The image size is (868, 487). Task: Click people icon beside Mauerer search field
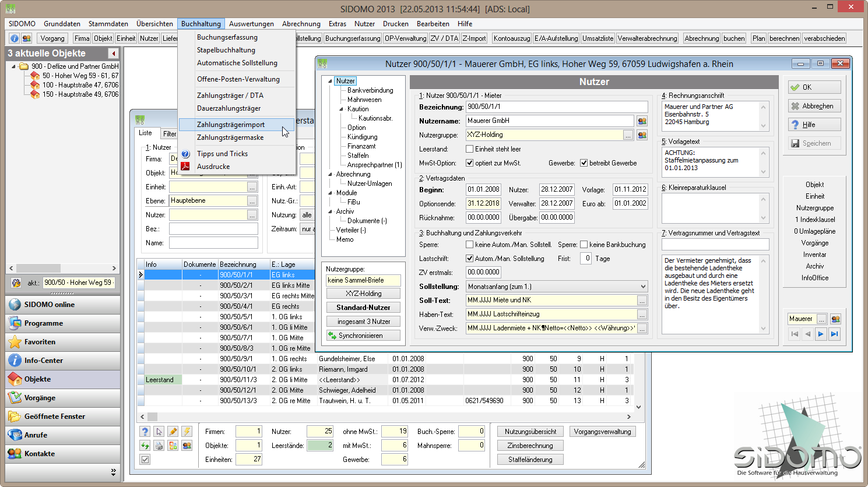pos(835,319)
